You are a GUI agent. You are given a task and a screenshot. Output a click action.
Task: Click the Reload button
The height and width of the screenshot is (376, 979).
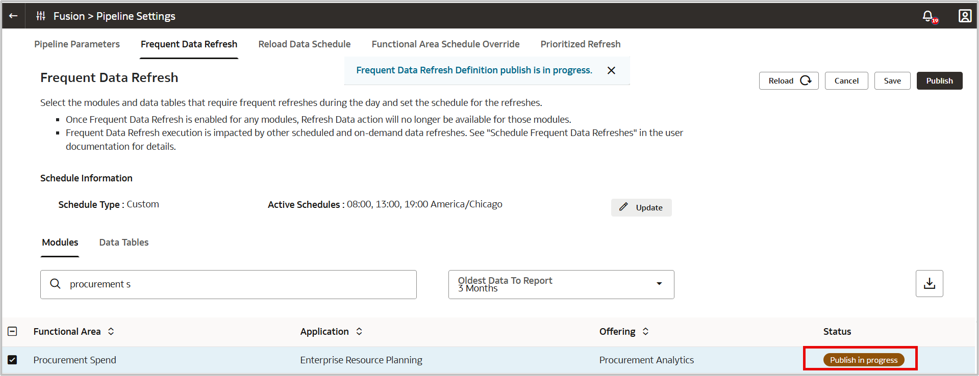pyautogui.click(x=789, y=81)
